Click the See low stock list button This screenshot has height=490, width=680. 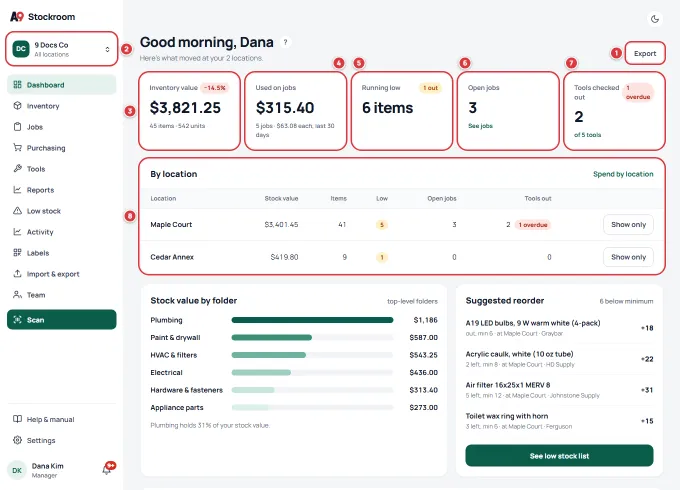tap(559, 456)
